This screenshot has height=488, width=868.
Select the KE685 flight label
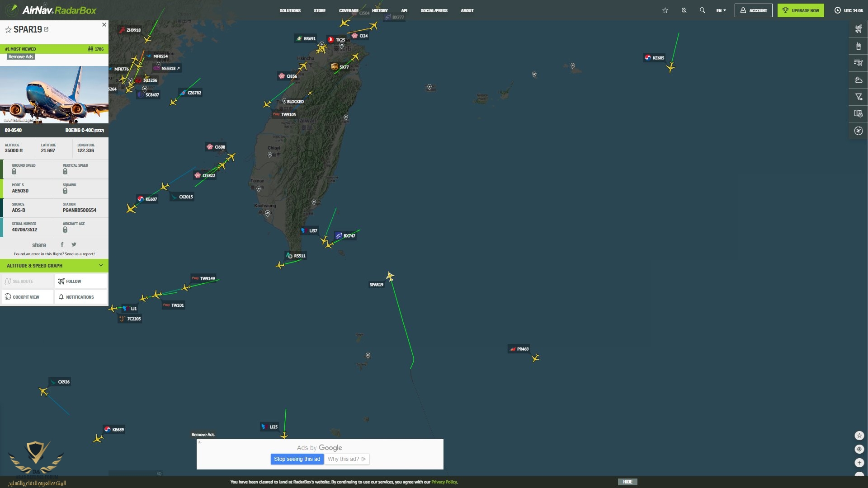pyautogui.click(x=655, y=58)
